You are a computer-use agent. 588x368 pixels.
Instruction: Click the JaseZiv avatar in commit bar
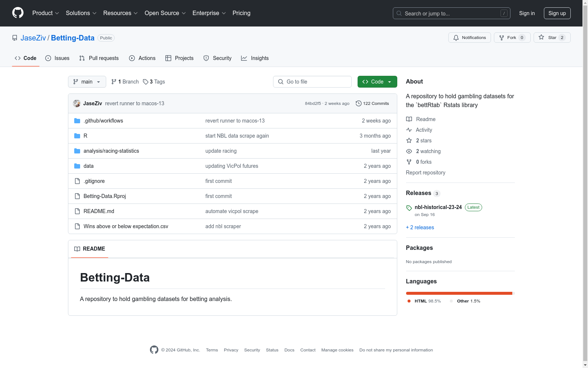77,103
